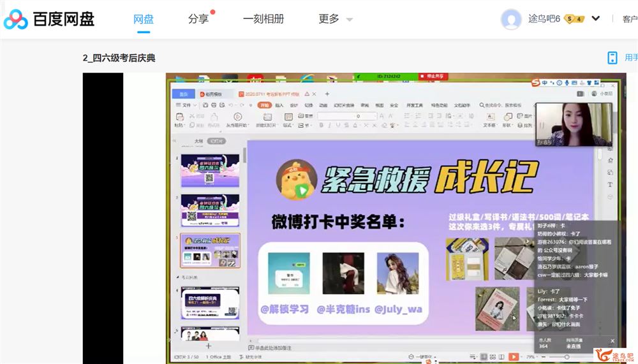Select the 切换 ribbon tab
The height and width of the screenshot is (364, 638).
pos(309,105)
